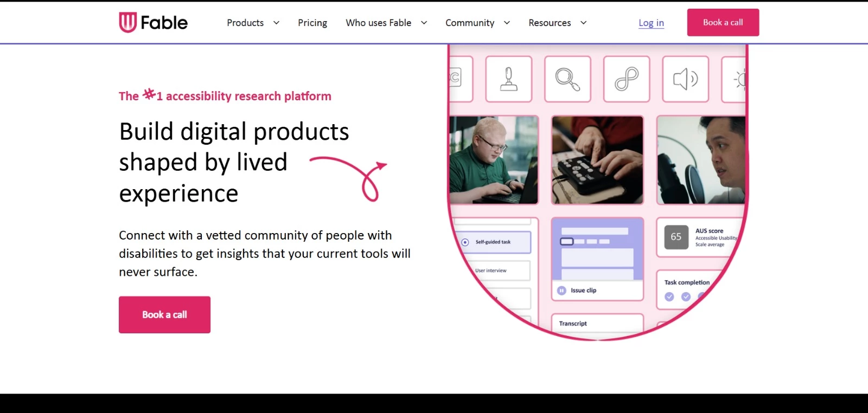Image resolution: width=868 pixels, height=413 pixels.
Task: Click the first Task completion checkmark
Action: [x=669, y=296]
